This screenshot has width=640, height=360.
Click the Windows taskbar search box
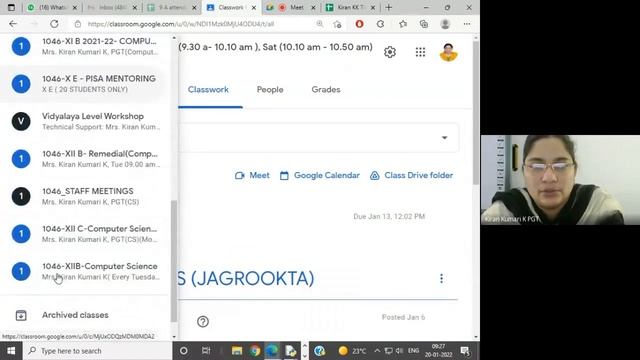coord(98,351)
